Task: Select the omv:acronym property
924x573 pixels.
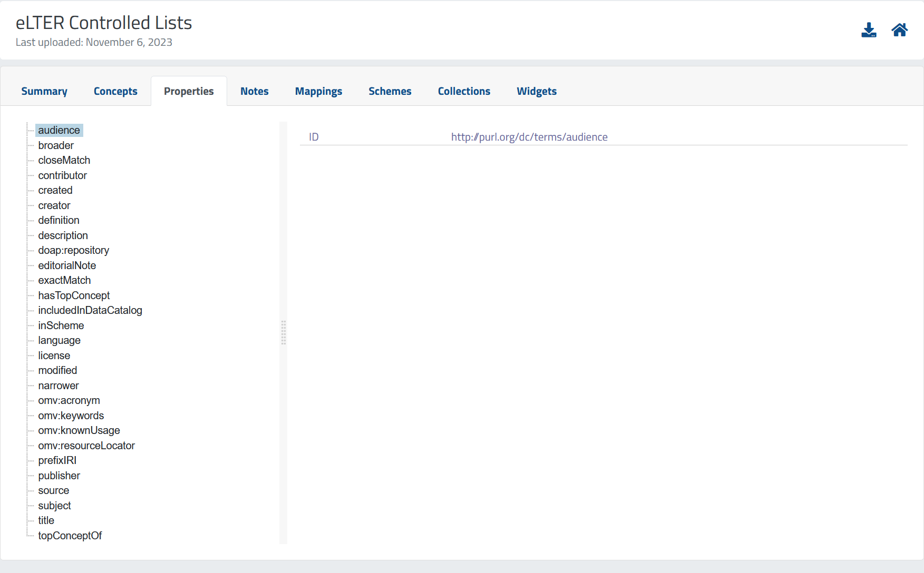Action: tap(69, 400)
